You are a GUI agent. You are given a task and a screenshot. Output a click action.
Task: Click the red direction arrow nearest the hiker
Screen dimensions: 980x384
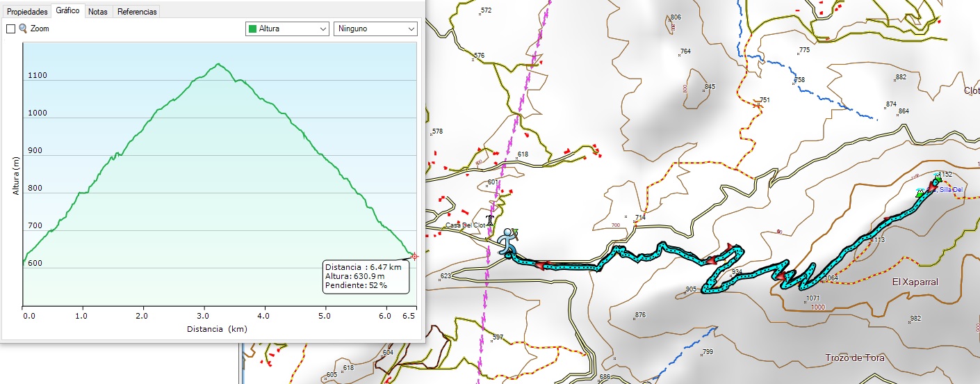point(541,264)
